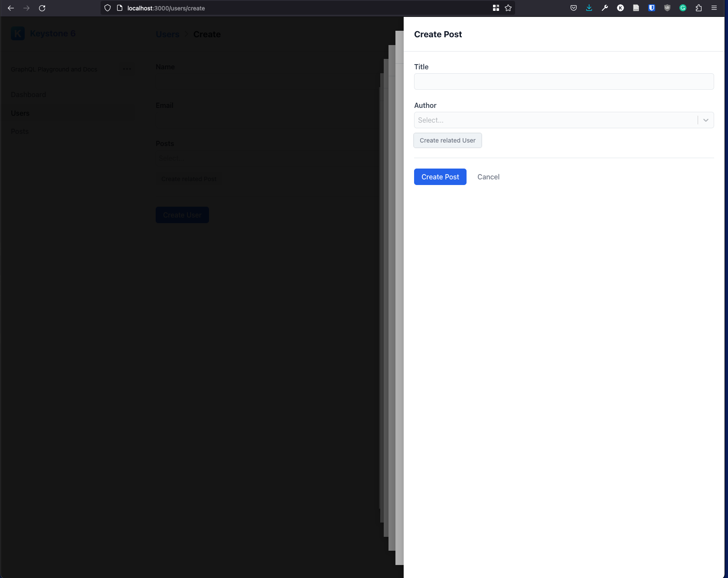The width and height of the screenshot is (728, 578).
Task: Click the Author dropdown chevron arrow
Action: coord(706,120)
